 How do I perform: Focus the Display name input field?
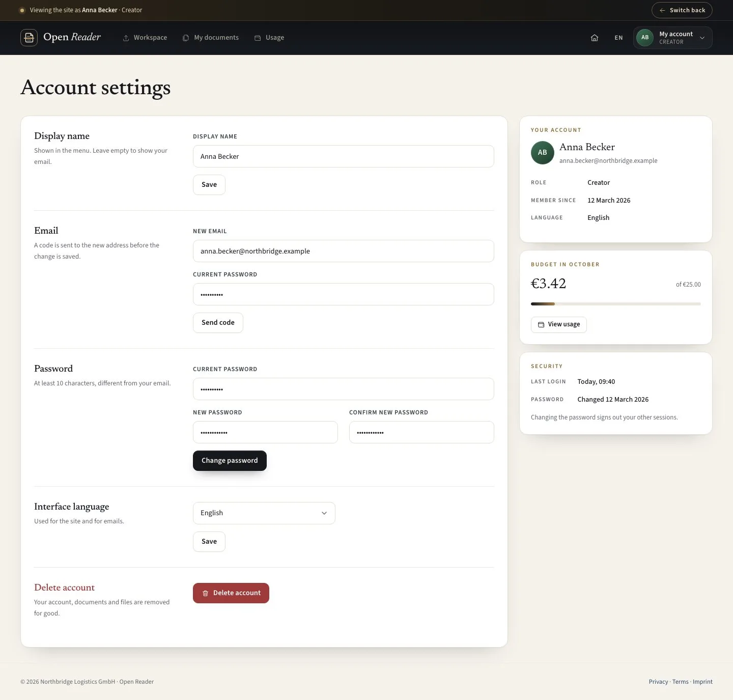343,156
